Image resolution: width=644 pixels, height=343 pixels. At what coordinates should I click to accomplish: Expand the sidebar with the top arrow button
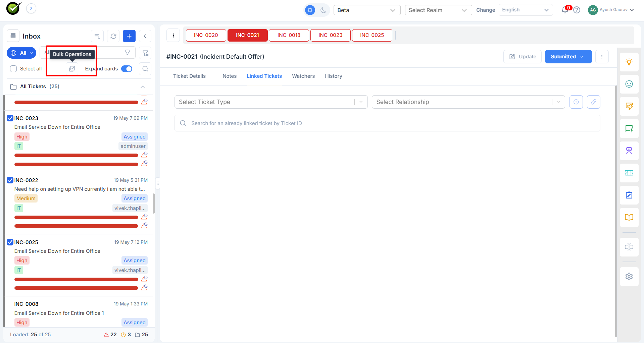(31, 8)
